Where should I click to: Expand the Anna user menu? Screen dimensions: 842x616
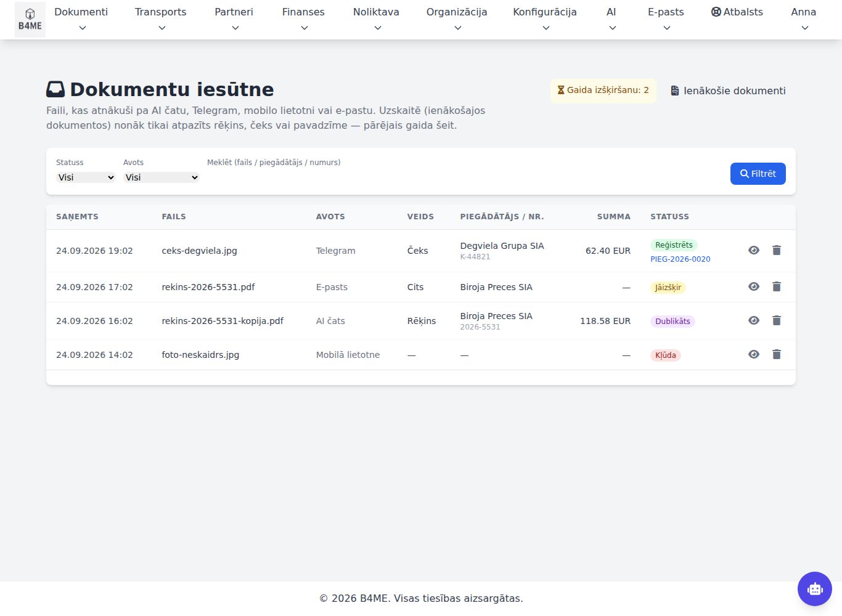pos(804,19)
